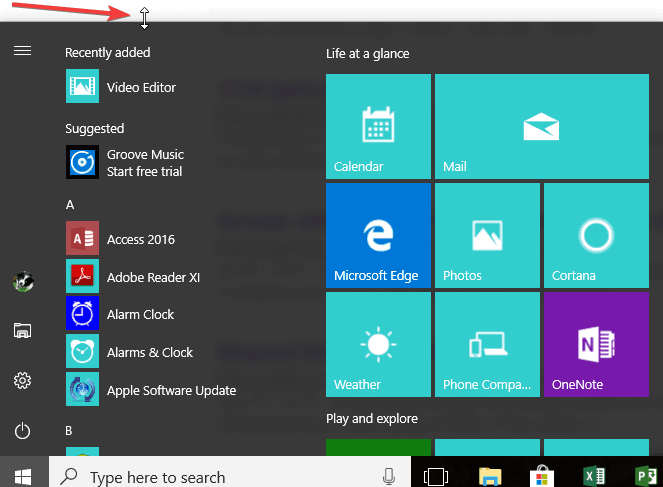The height and width of the screenshot is (487, 663).
Task: Click the letter B section header
Action: click(69, 431)
